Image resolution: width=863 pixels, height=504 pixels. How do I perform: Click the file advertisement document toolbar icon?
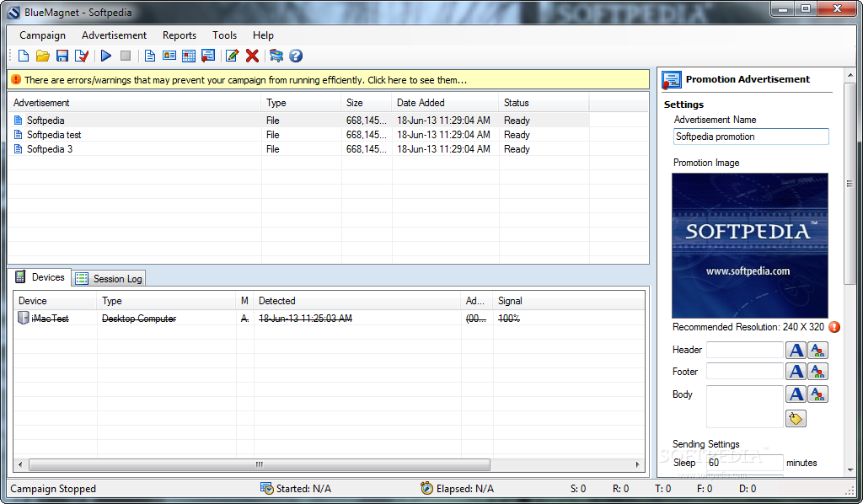(x=150, y=56)
